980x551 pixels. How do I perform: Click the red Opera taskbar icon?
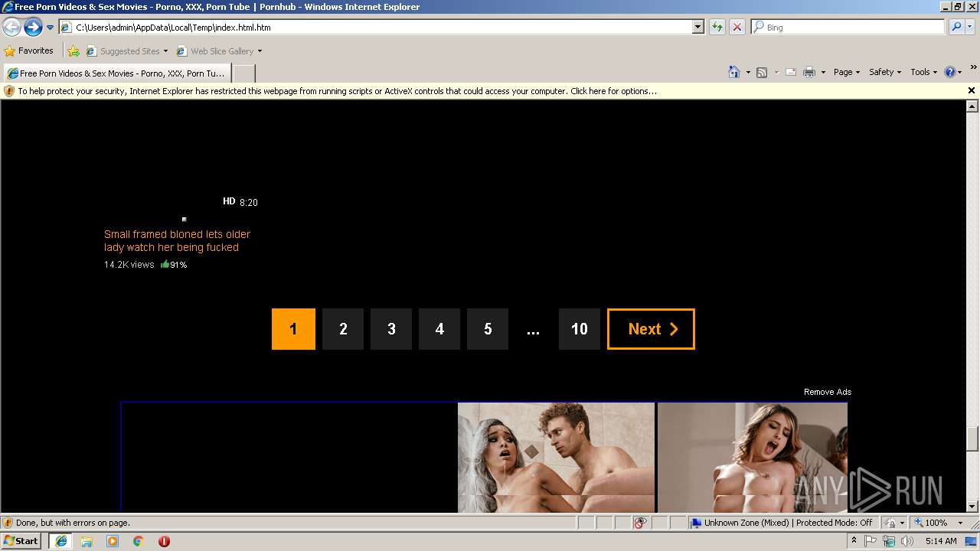point(164,541)
